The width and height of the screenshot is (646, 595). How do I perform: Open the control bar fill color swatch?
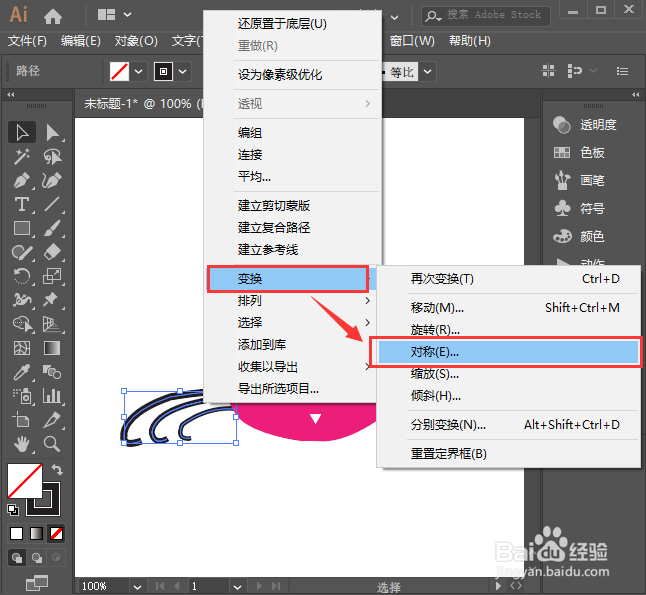tap(119, 72)
